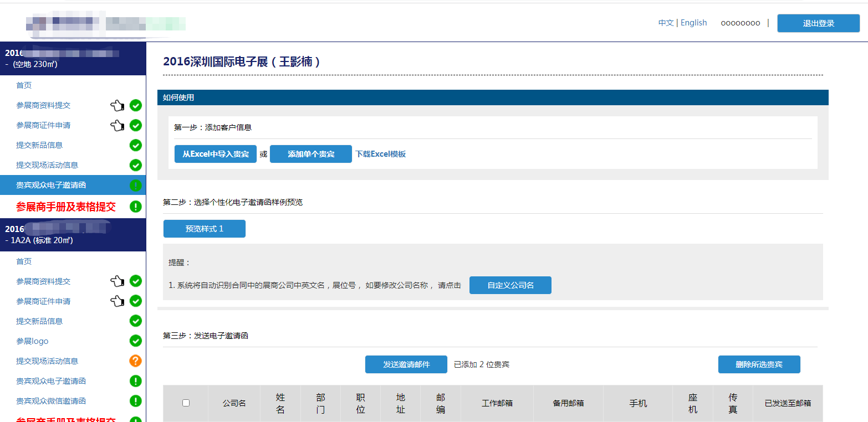Click the 已发送至邮箱 column header
The width and height of the screenshot is (868, 422).
pyautogui.click(x=788, y=403)
